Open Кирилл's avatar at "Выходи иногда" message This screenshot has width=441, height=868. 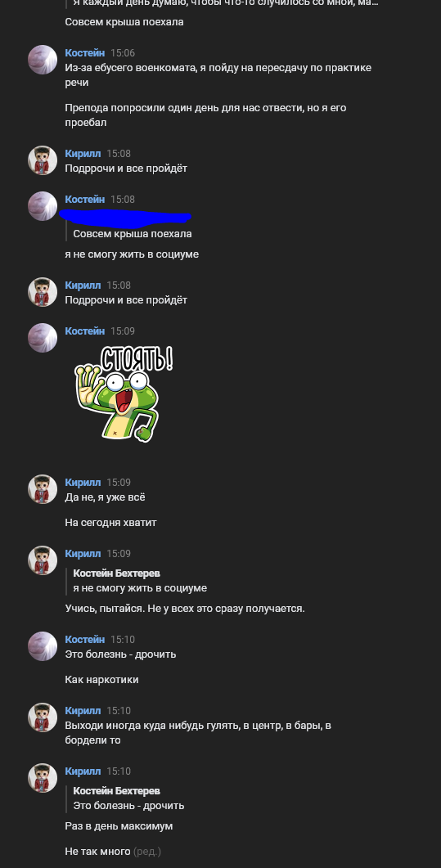(x=43, y=717)
